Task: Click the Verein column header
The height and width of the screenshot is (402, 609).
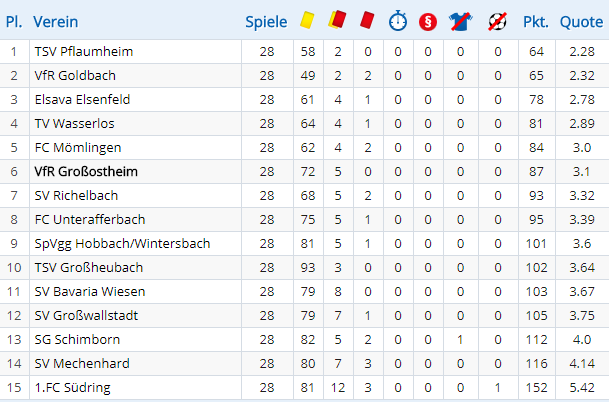Action: coord(56,22)
